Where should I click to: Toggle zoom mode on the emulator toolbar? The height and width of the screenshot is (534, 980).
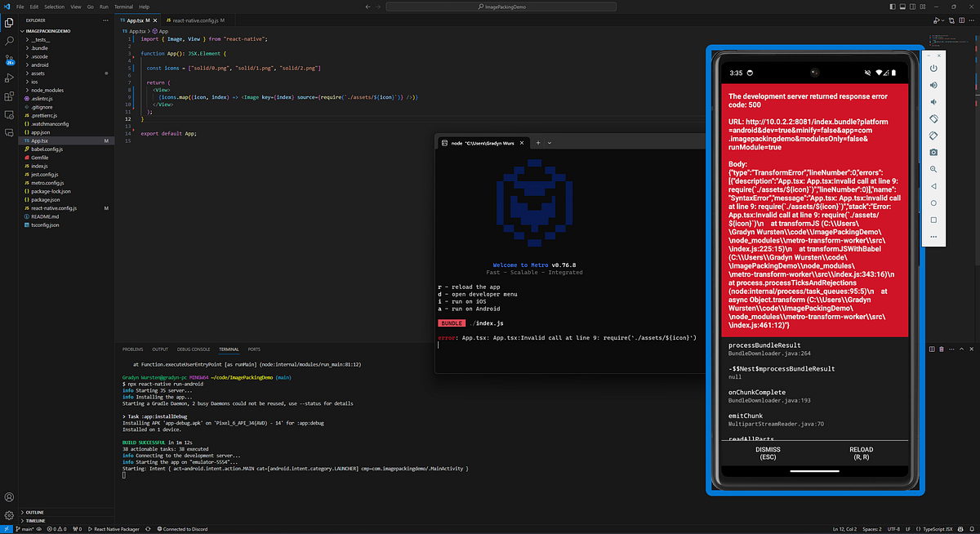(x=933, y=169)
